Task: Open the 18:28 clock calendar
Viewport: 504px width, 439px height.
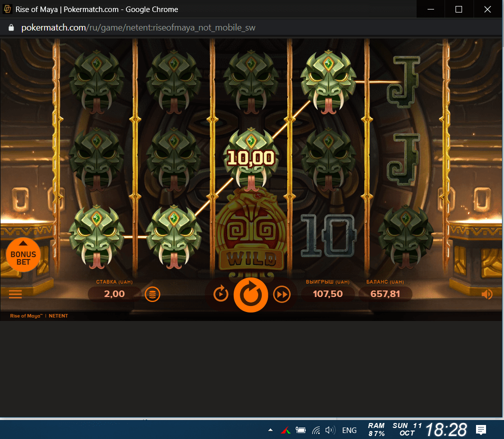Action: tap(446, 429)
